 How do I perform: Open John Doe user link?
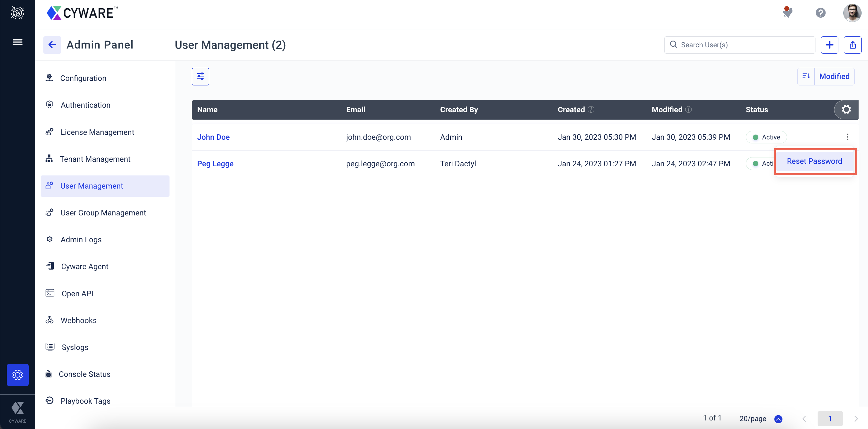pos(213,137)
